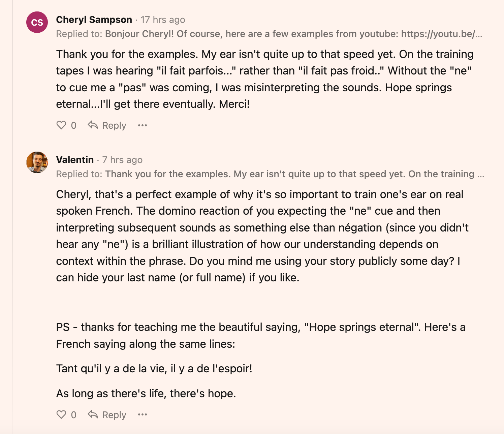Click the like count on Valentin's comment
Screen dimensions: 504x434
tap(74, 415)
